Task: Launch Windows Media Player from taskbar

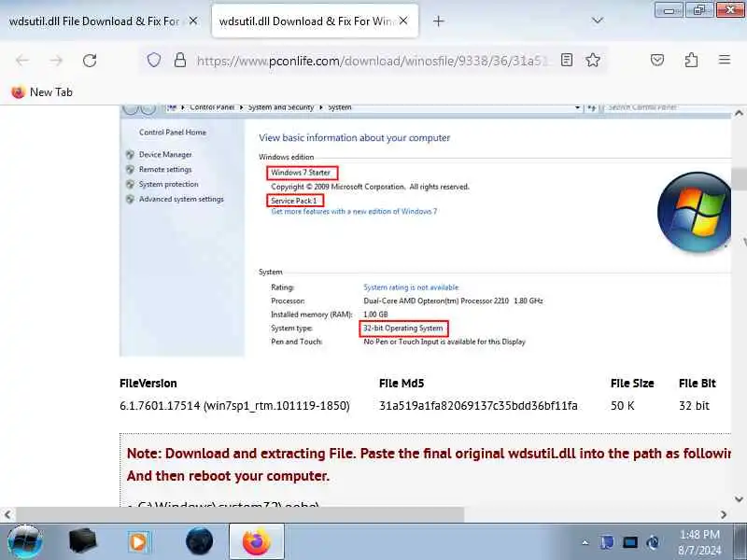Action: click(138, 542)
